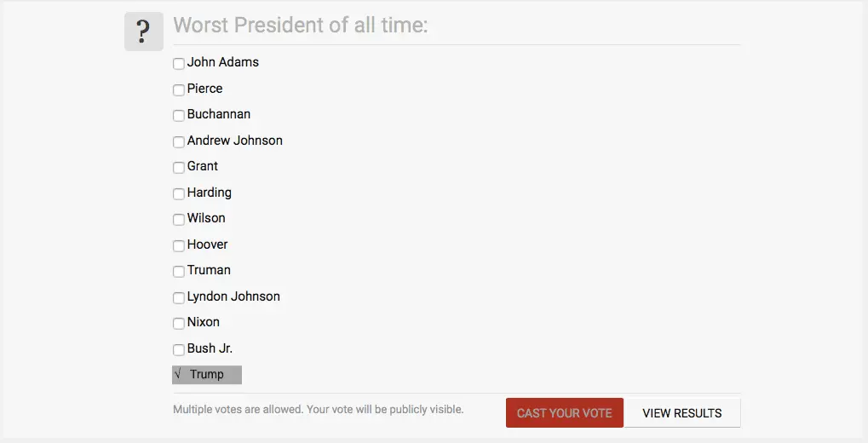
Task: Select the Buchannan checkbox
Action: (179, 115)
